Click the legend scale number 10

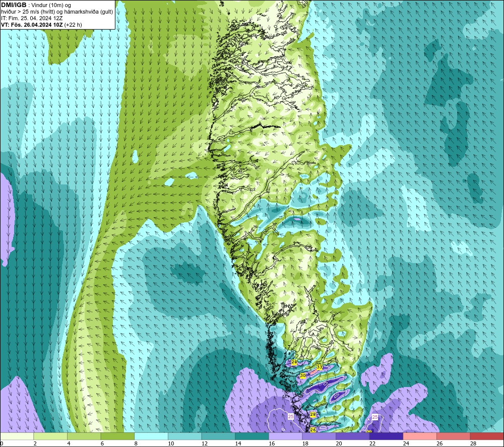(171, 443)
